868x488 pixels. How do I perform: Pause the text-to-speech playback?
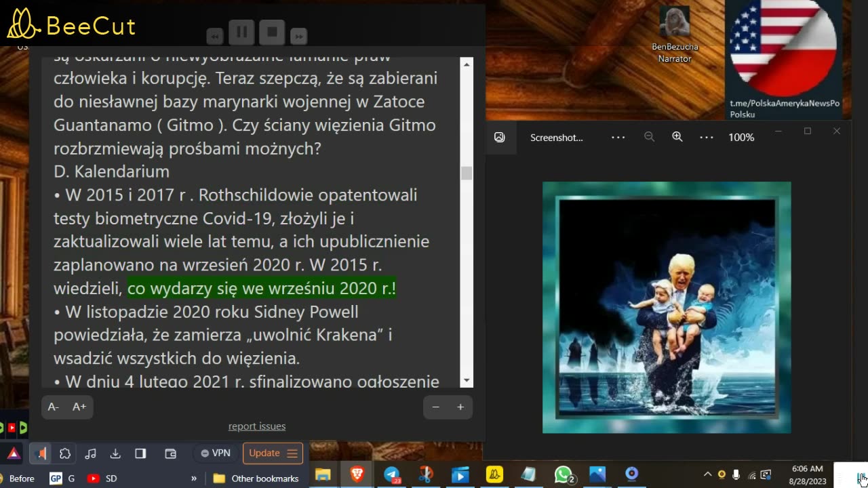[241, 31]
